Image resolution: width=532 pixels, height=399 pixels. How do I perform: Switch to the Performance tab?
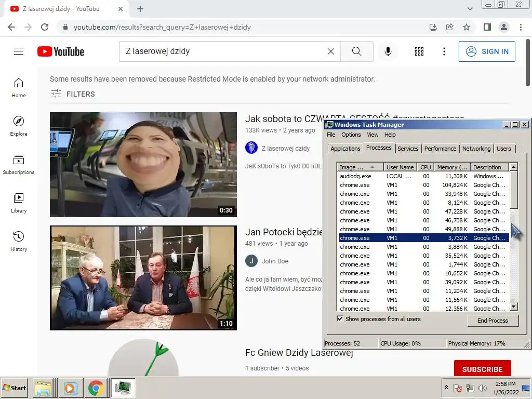[440, 149]
